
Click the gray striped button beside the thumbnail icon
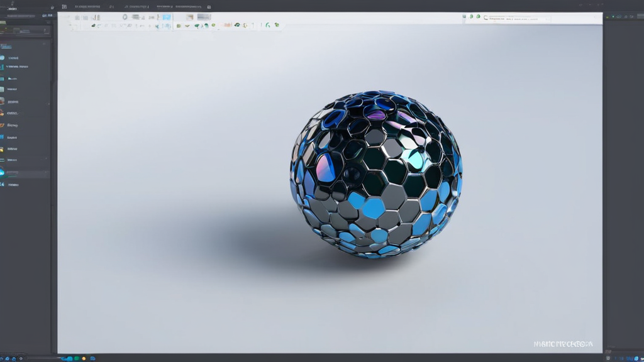[x=203, y=17]
